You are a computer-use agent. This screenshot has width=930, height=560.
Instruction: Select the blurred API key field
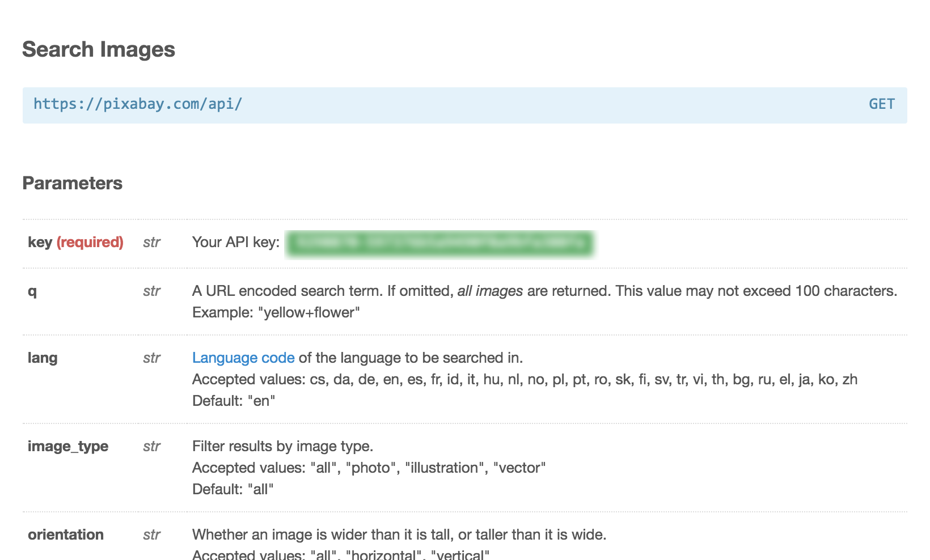[x=439, y=244]
